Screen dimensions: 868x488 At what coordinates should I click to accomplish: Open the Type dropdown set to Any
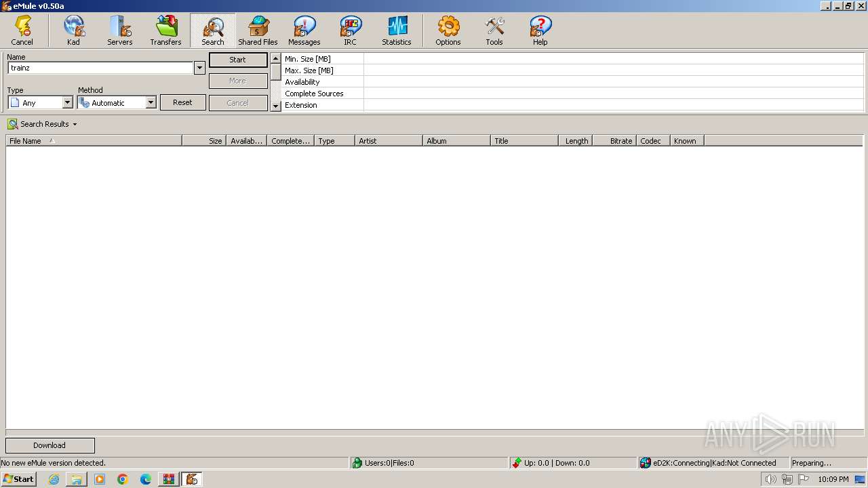pos(67,102)
